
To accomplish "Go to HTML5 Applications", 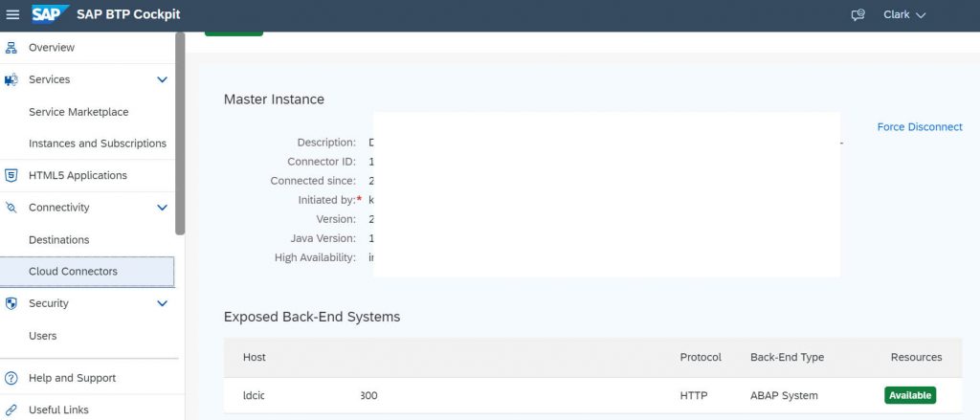I will point(78,176).
